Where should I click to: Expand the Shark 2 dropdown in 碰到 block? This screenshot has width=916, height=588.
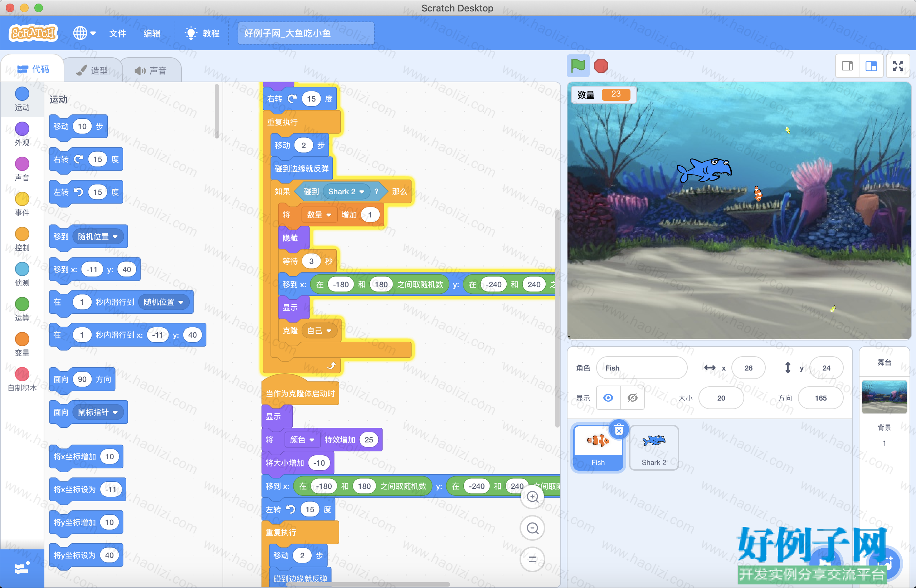coord(362,192)
